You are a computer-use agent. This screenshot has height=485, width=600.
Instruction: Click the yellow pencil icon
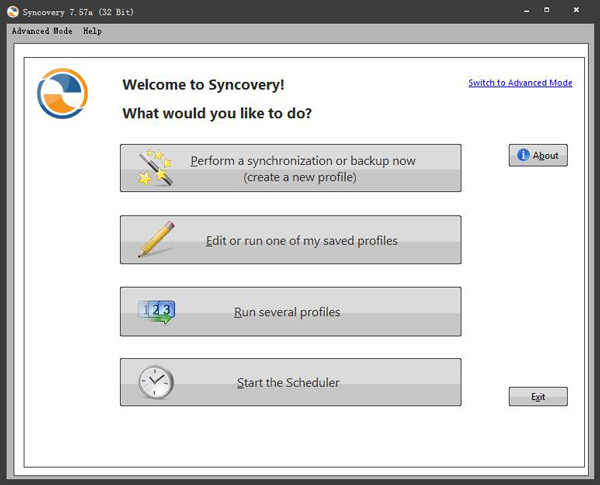tap(157, 239)
